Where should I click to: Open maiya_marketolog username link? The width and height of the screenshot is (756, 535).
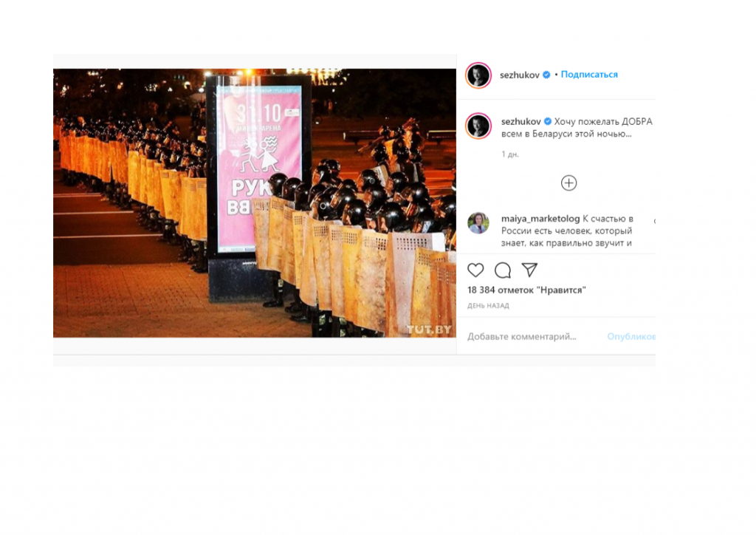point(540,219)
